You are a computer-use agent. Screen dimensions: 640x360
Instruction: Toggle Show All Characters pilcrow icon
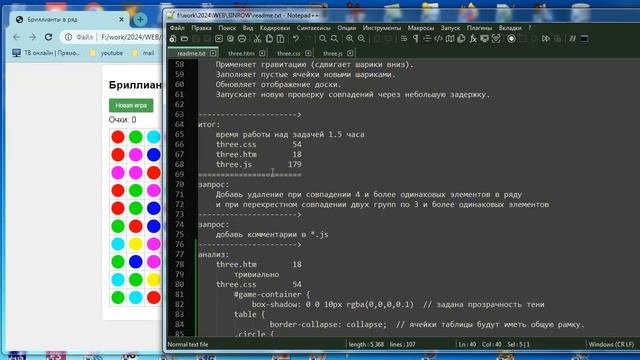[x=416, y=39]
